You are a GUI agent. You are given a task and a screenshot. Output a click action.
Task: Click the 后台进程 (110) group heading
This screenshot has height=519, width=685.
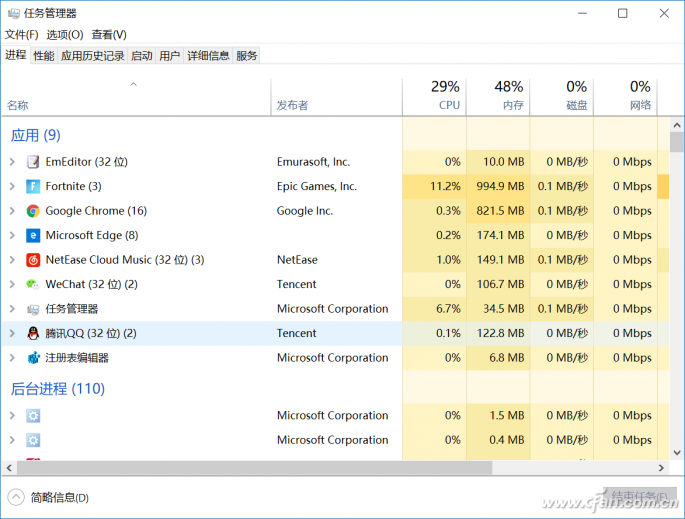click(x=58, y=389)
